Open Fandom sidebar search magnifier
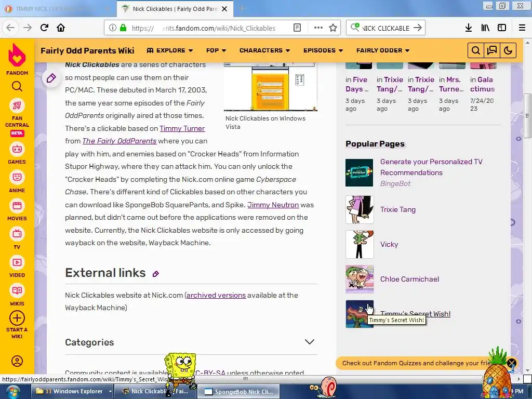This screenshot has width=532, height=399. [x=17, y=87]
